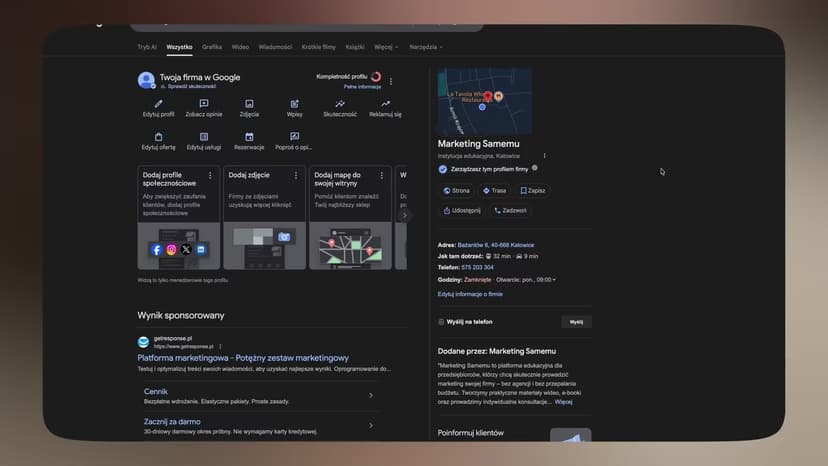
Task: Click the business profile avatar icon
Action: point(146,80)
